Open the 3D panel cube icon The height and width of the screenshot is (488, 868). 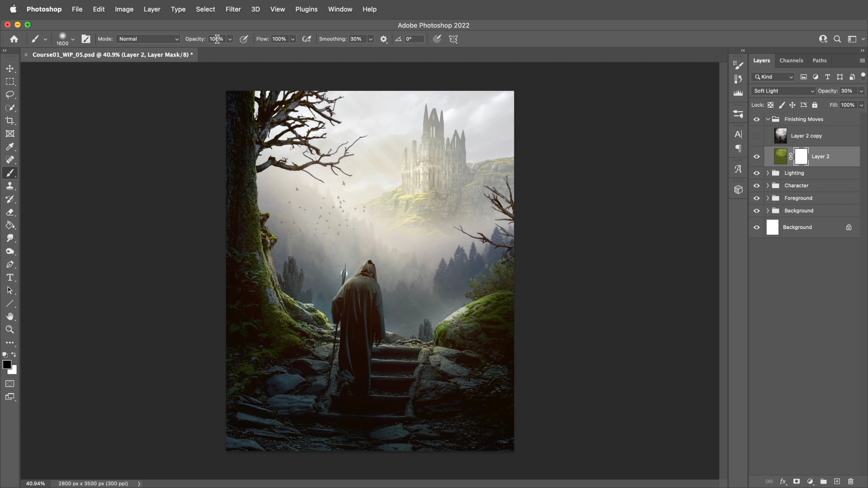click(738, 189)
